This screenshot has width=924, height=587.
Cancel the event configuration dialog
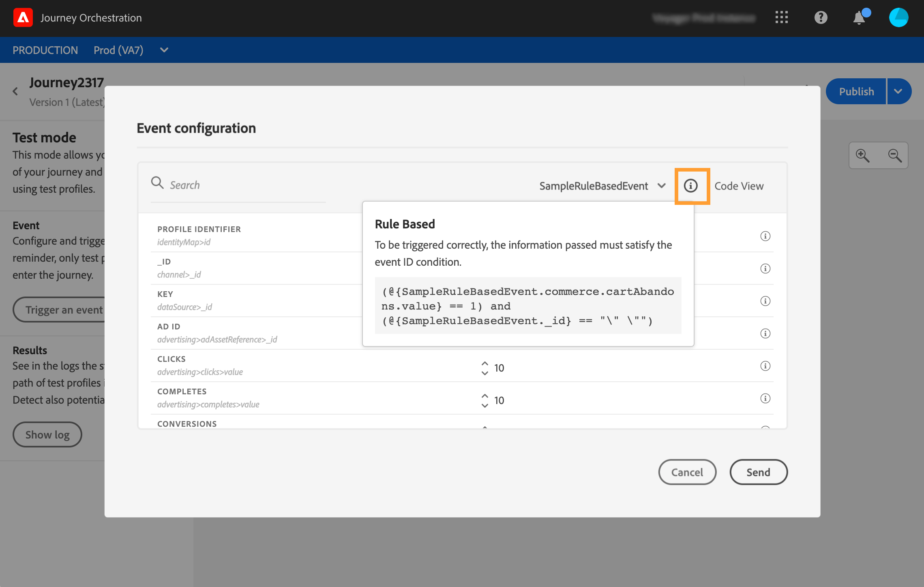[687, 472]
